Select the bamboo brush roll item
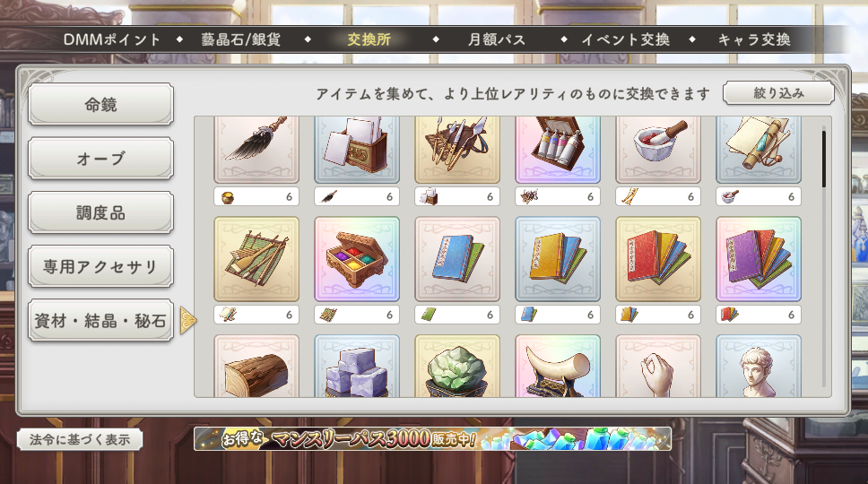Screen dimensions: 868x484 256,259
